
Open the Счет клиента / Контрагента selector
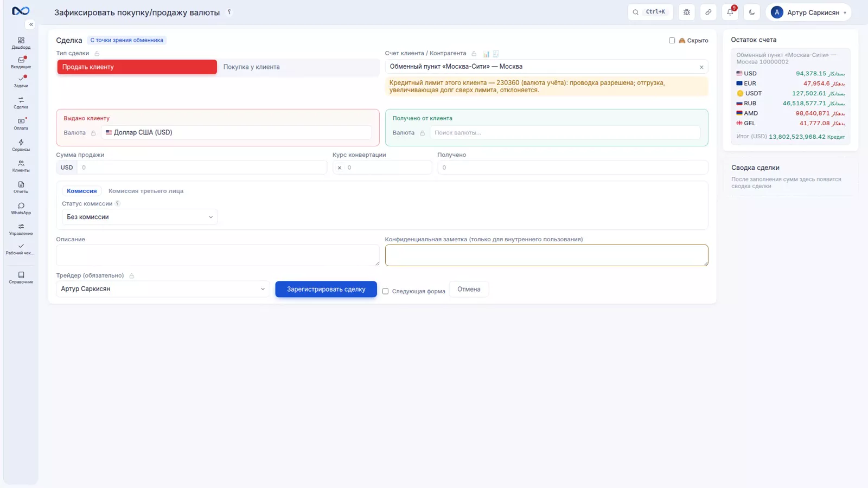click(x=546, y=67)
